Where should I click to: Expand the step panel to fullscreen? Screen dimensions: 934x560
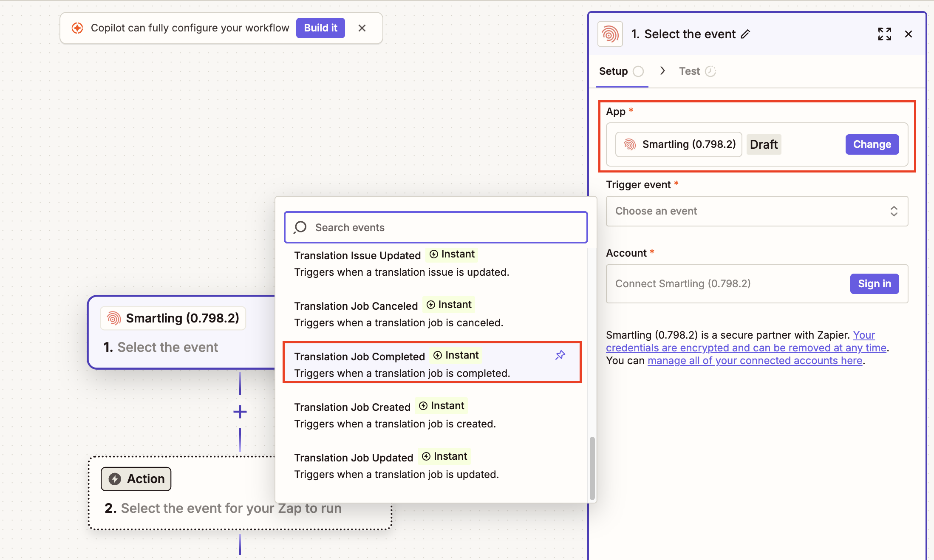tap(884, 34)
